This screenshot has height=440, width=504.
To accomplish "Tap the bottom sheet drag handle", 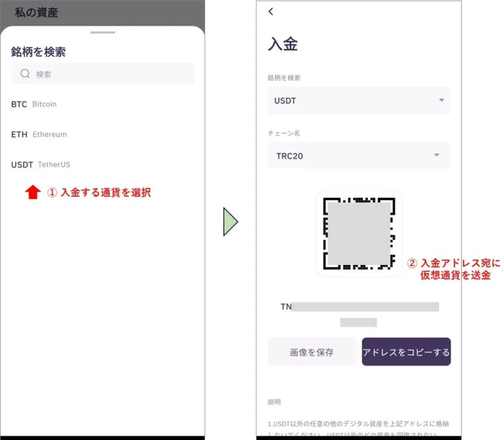I will pos(102,32).
